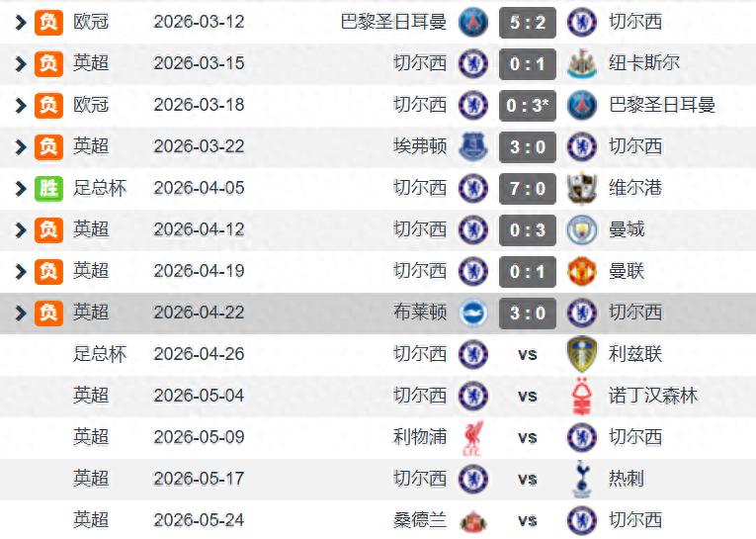The width and height of the screenshot is (756, 539).
Task: Click the Brighton crest beside 布莱顿
Action: [x=473, y=312]
